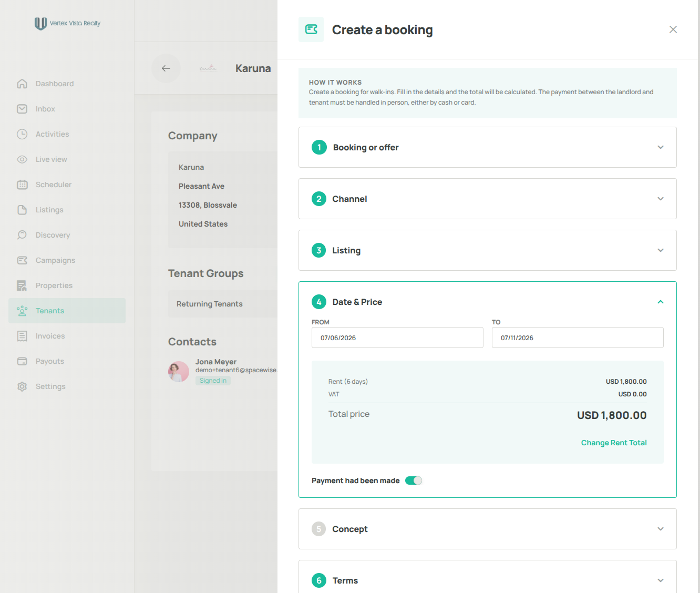This screenshot has width=700, height=593.
Task: Click the FROM date field
Action: (397, 338)
